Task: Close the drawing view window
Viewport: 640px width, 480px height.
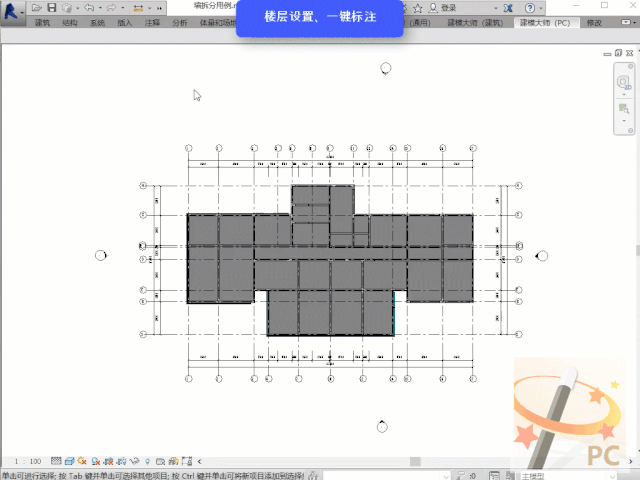Action: pyautogui.click(x=629, y=53)
